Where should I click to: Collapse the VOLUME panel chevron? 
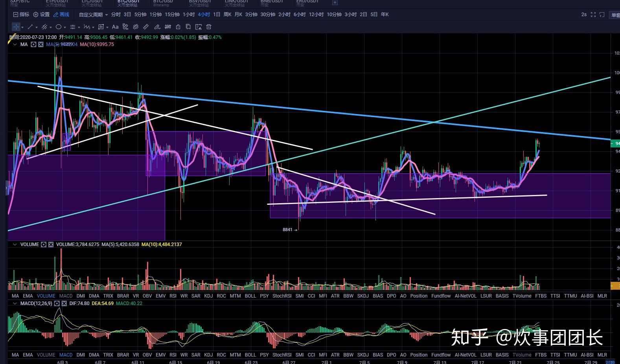pos(15,245)
